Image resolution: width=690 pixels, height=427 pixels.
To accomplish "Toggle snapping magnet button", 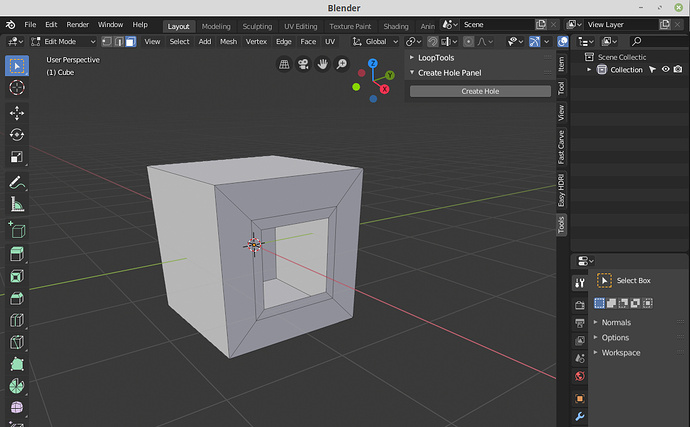I will click(x=433, y=41).
